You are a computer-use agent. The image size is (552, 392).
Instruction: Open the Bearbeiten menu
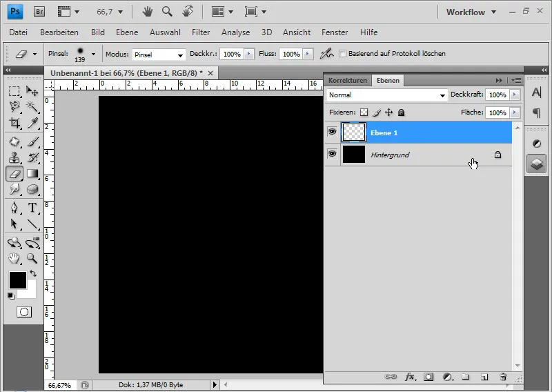59,32
